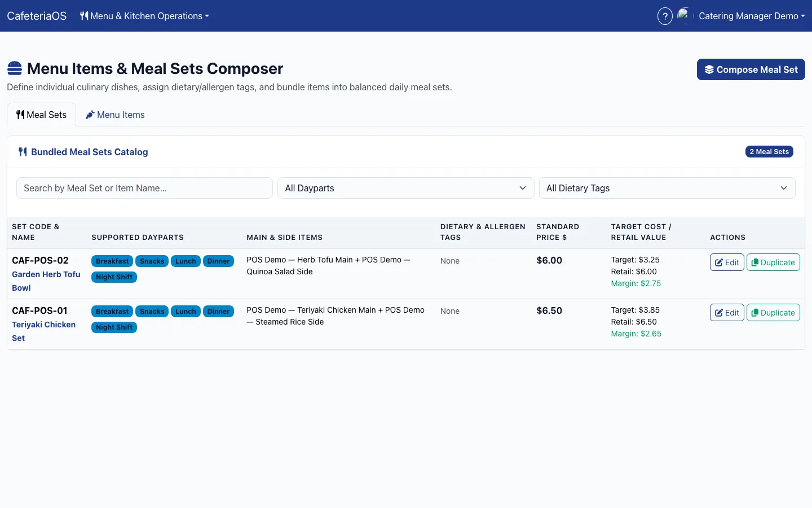Click Dinner tag in CAF-POS-02 row
Image resolution: width=812 pixels, height=508 pixels.
[x=218, y=261]
